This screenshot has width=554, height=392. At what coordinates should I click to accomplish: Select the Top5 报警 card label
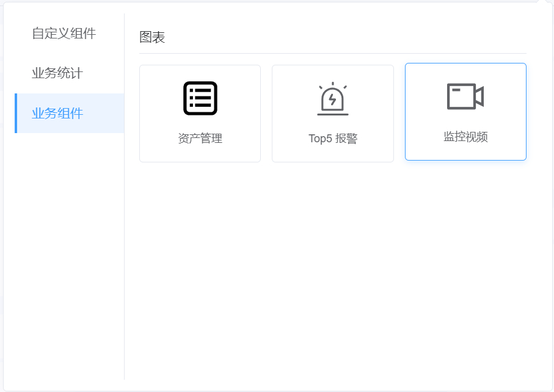333,138
